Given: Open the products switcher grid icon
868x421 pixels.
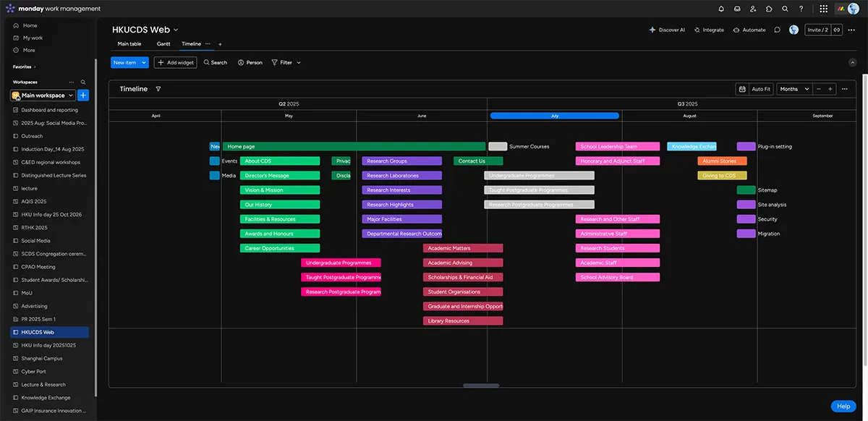Looking at the screenshot, I should click(x=823, y=9).
